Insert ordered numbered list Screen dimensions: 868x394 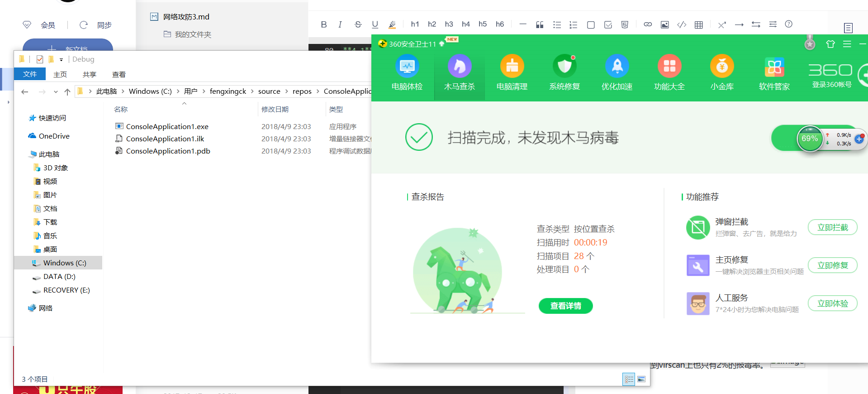pos(574,24)
